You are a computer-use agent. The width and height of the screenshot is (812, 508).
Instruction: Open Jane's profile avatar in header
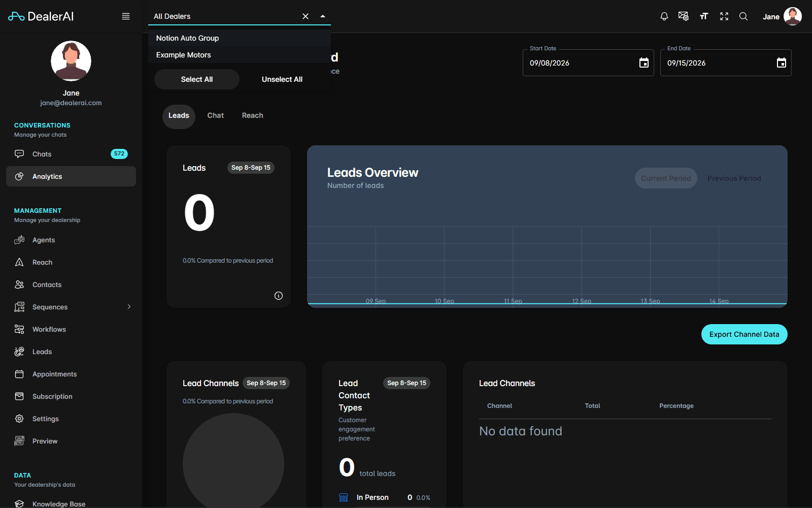click(793, 16)
